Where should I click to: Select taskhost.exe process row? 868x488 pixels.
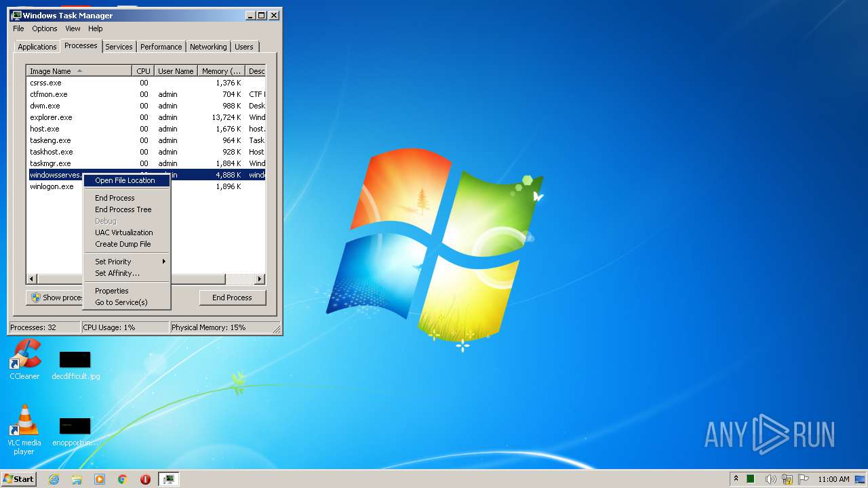[146, 152]
